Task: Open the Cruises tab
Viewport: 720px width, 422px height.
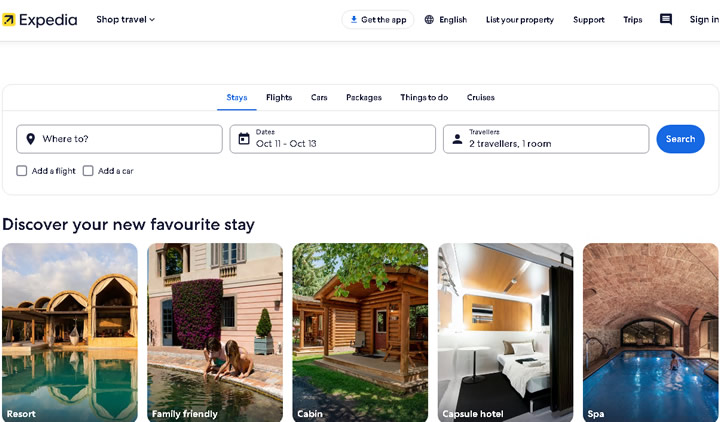Action: tap(480, 97)
